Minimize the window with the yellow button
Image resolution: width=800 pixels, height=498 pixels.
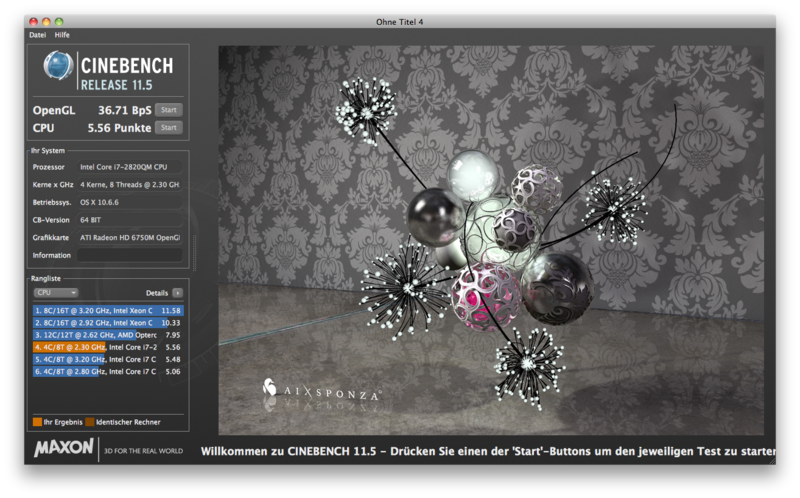[x=46, y=21]
